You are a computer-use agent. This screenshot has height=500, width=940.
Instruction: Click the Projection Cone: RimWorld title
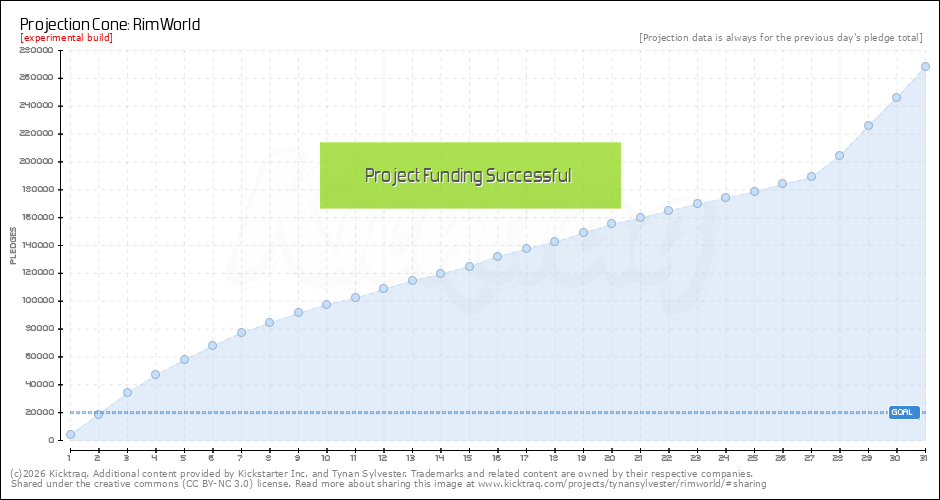tap(111, 22)
